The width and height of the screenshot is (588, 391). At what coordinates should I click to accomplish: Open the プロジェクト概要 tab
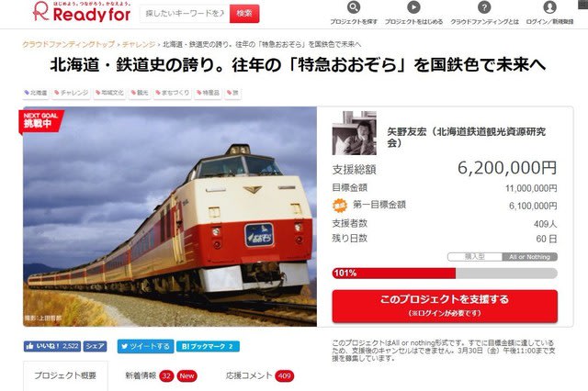point(65,375)
